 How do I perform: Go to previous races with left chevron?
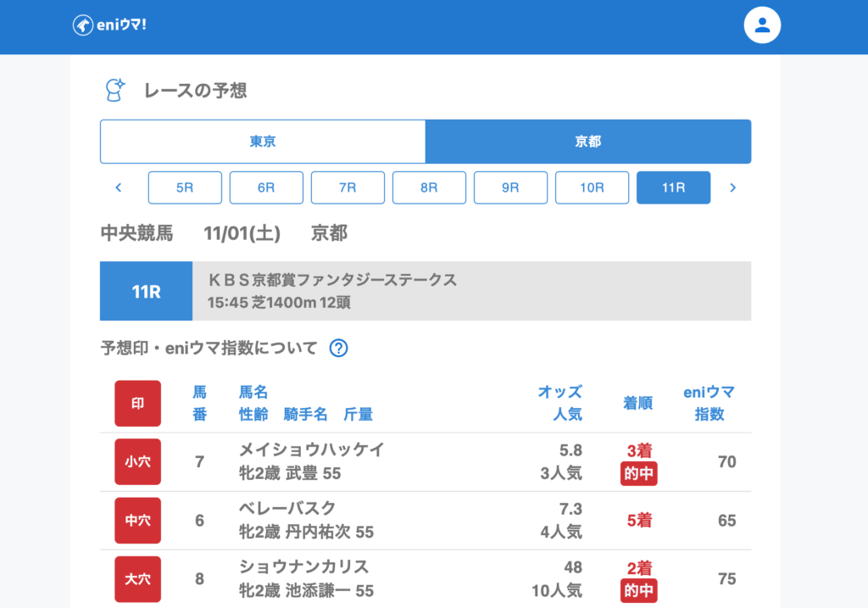(119, 187)
